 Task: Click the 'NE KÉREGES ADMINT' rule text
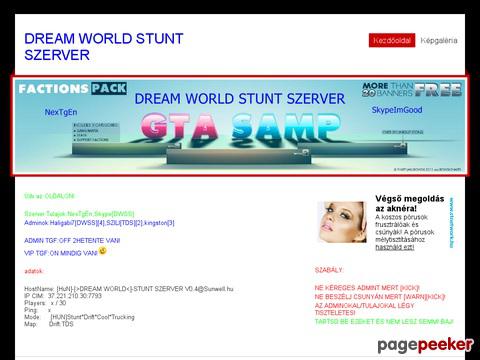click(367, 288)
